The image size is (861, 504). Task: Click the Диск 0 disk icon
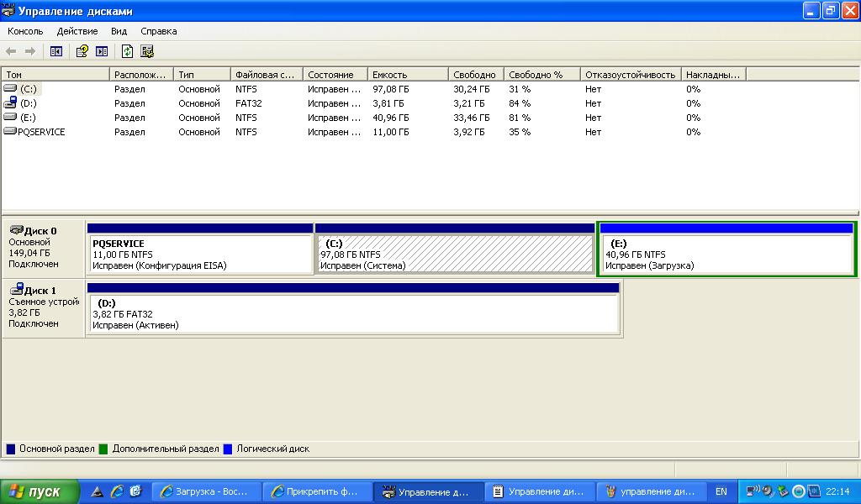click(17, 230)
